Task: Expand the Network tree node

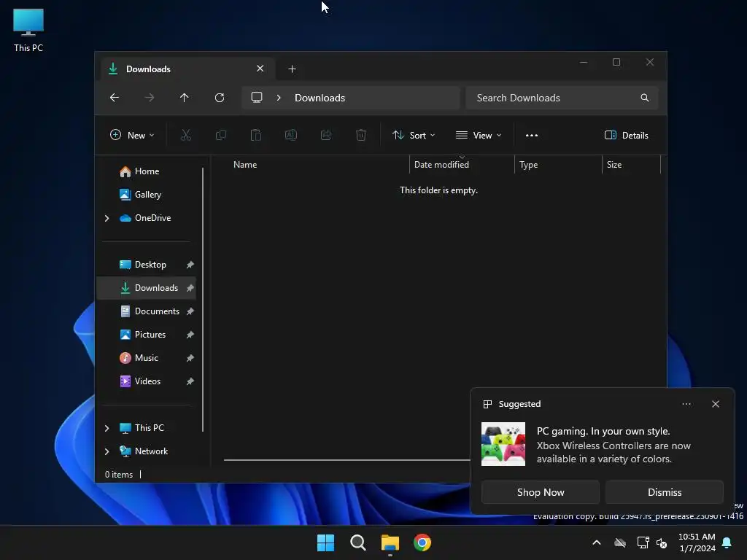Action: (x=107, y=451)
